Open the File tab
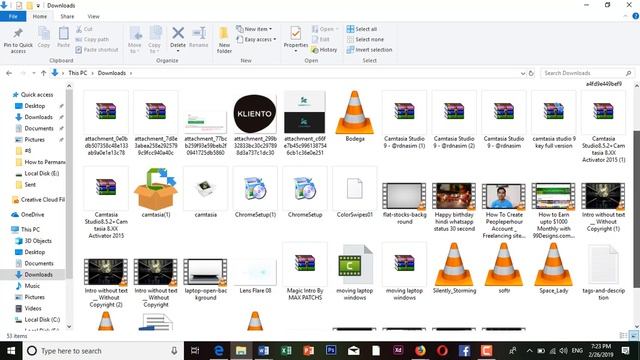This screenshot has height=360, width=640. point(13,16)
